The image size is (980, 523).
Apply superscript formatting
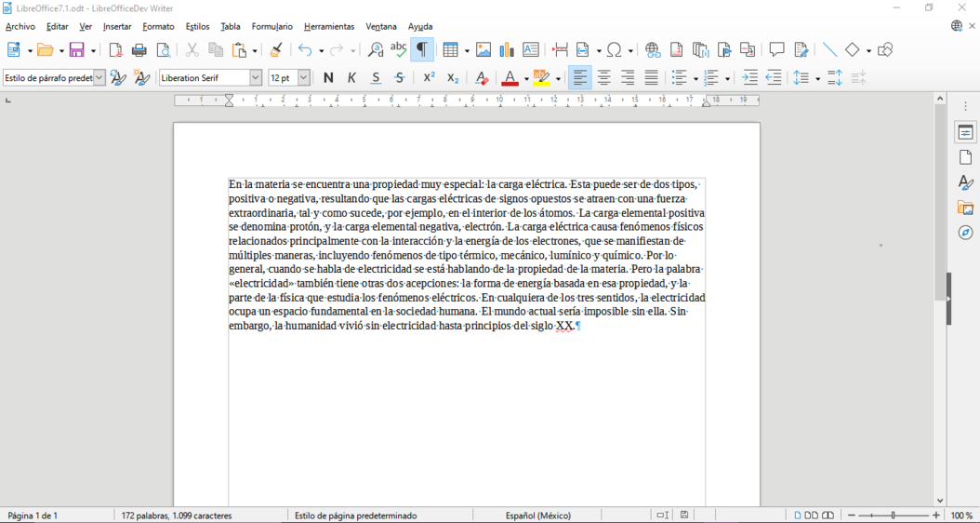tap(430, 78)
